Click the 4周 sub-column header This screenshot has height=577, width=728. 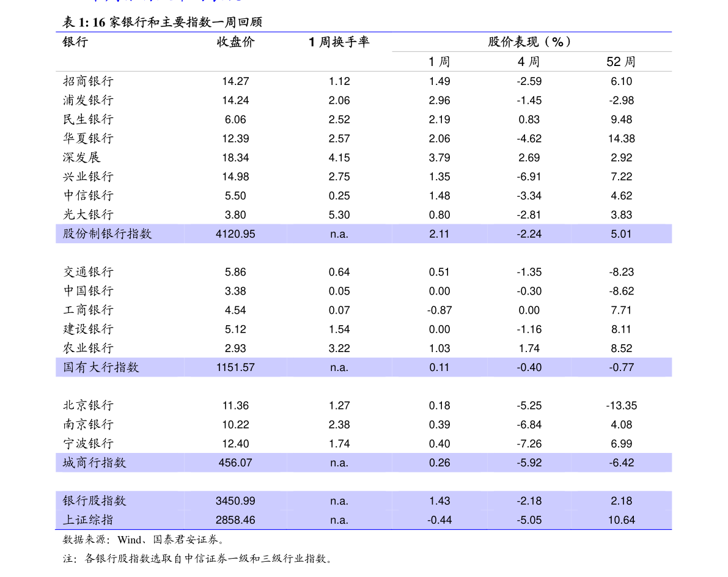pos(529,62)
